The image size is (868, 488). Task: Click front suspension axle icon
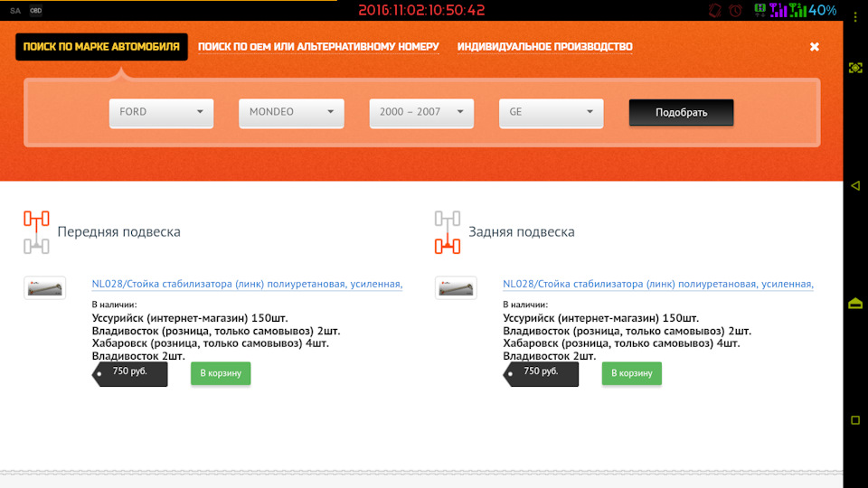tap(36, 232)
